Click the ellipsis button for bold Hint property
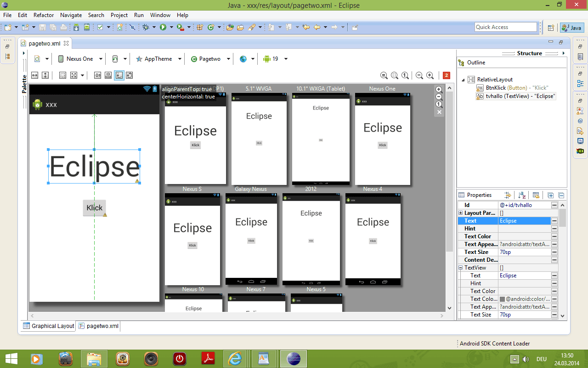Viewport: 588px width, 368px height. tap(554, 229)
